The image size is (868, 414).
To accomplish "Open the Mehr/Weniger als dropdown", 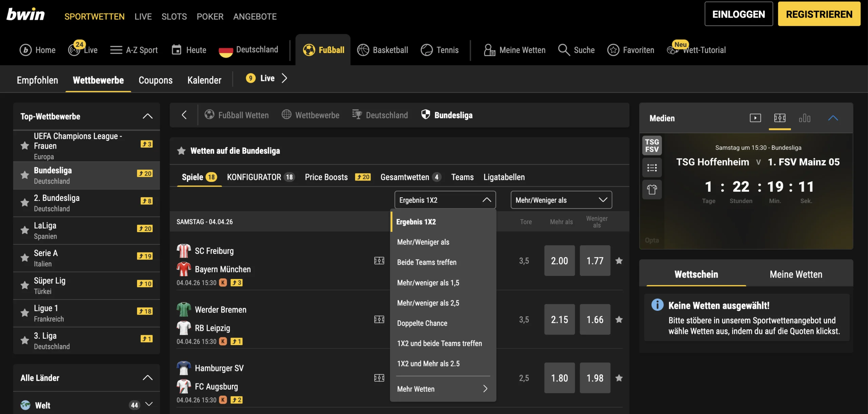I will (561, 200).
